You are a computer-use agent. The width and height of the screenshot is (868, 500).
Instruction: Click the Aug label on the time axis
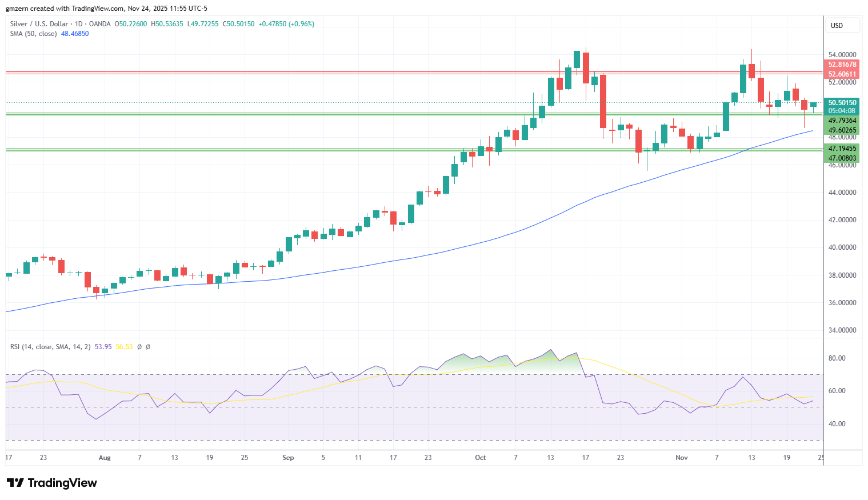click(x=105, y=458)
